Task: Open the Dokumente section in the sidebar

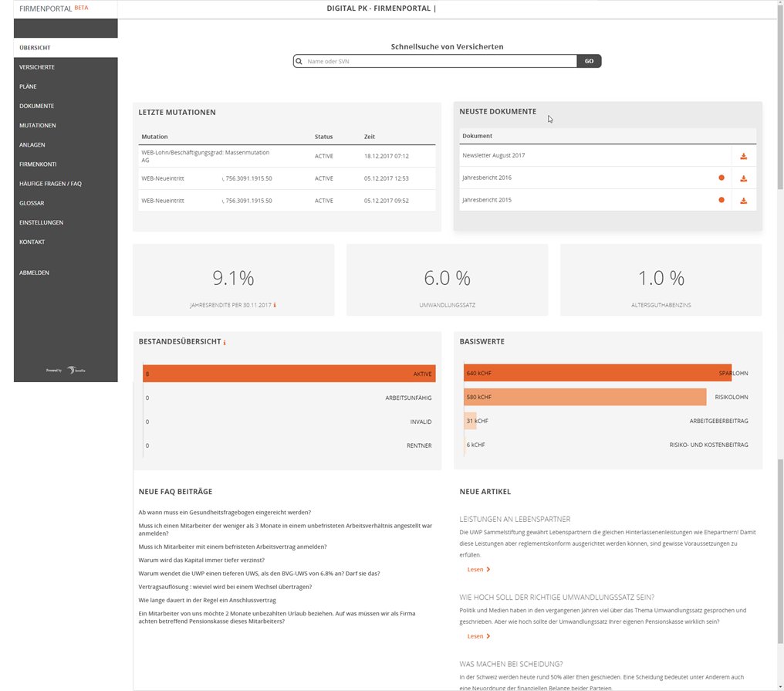Action: click(35, 106)
